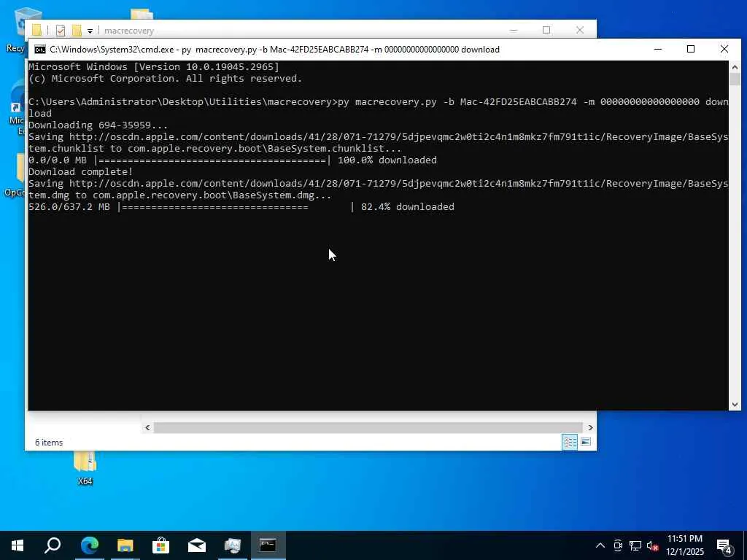Click the 526.0/637.2 MB progress bar
The width and height of the screenshot is (747, 560).
point(236,206)
